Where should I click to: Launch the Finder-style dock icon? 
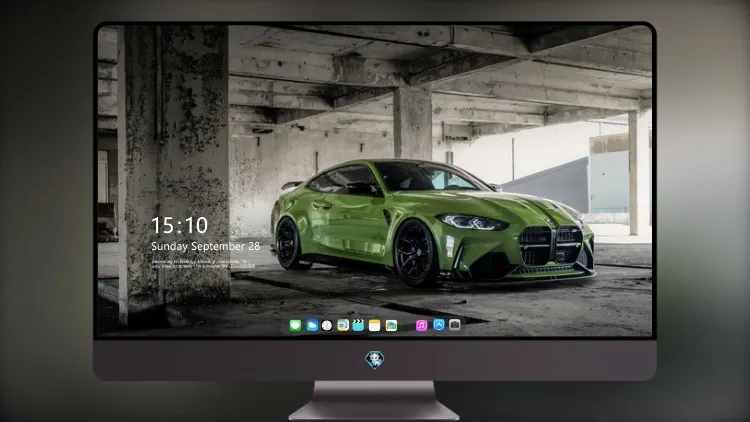tap(342, 325)
